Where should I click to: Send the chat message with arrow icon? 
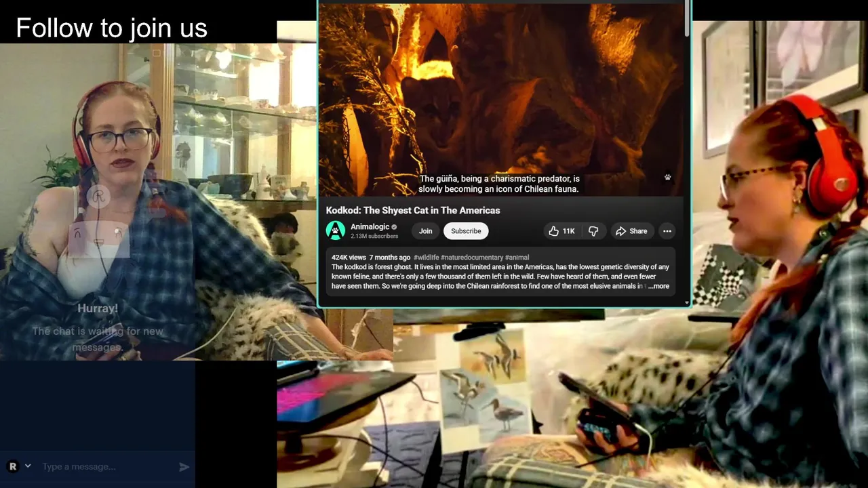pos(184,466)
